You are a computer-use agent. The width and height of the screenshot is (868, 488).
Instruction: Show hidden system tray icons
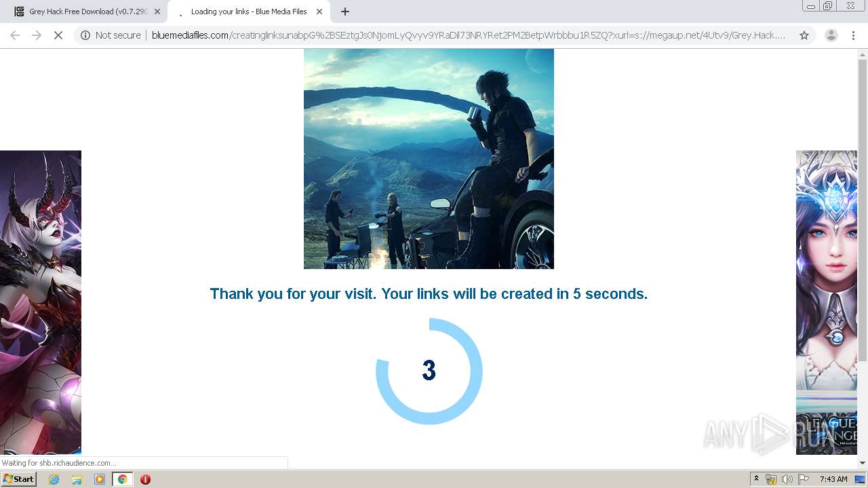coord(757,479)
